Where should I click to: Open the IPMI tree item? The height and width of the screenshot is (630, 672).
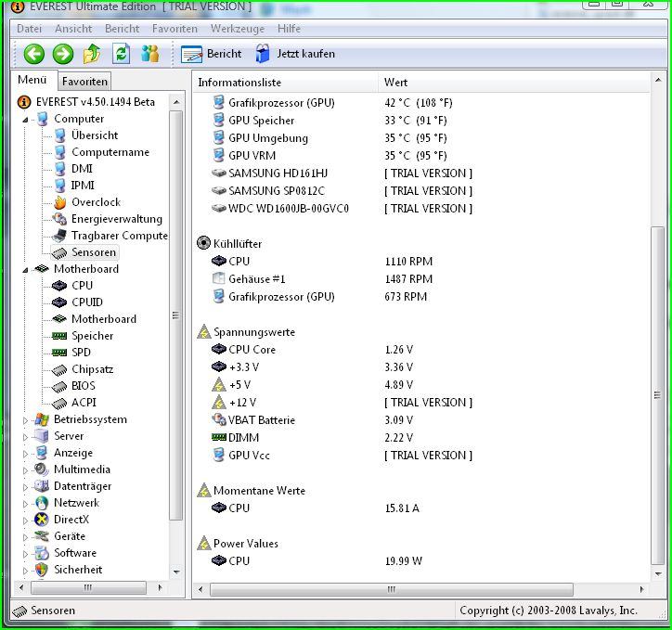click(83, 186)
